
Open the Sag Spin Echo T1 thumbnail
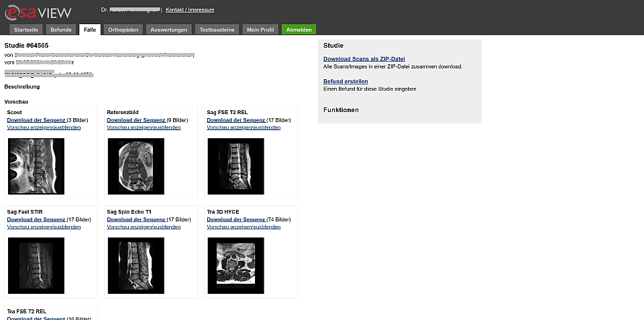[136, 266]
